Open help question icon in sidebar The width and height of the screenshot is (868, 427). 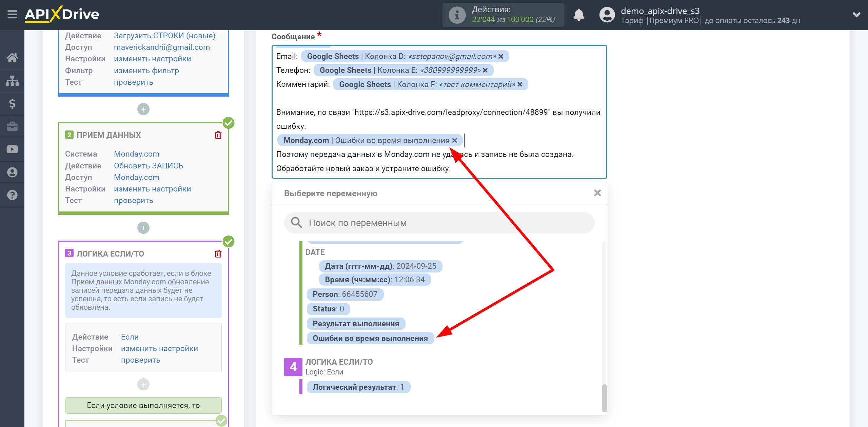pyautogui.click(x=12, y=195)
